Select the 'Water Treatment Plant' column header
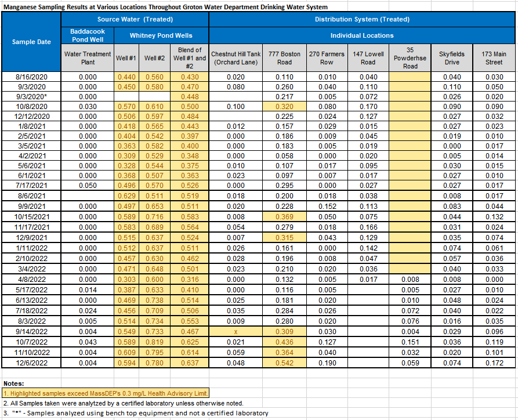This screenshot has height=420, width=518. click(x=88, y=58)
